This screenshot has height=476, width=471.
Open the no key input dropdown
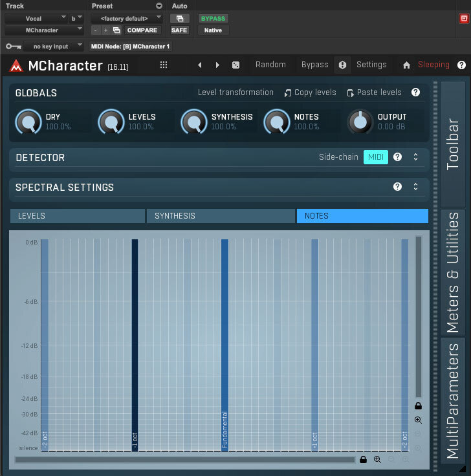coord(53,47)
